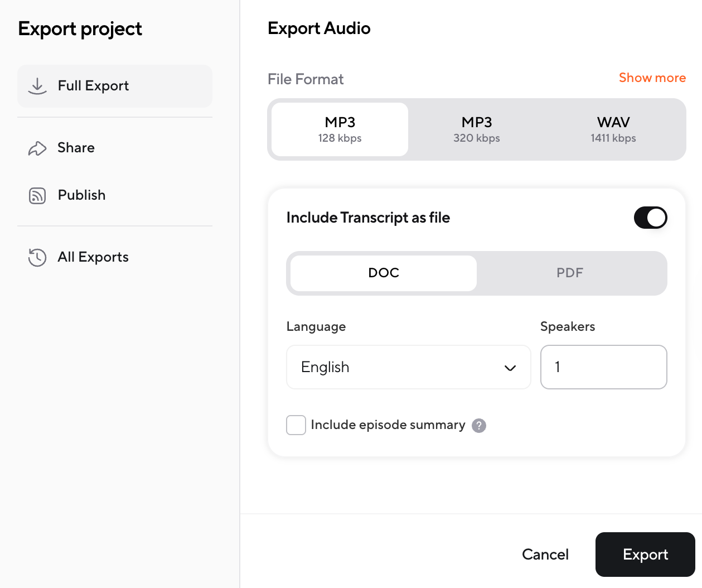Click the Full Export download icon
This screenshot has height=588, width=702.
37,86
